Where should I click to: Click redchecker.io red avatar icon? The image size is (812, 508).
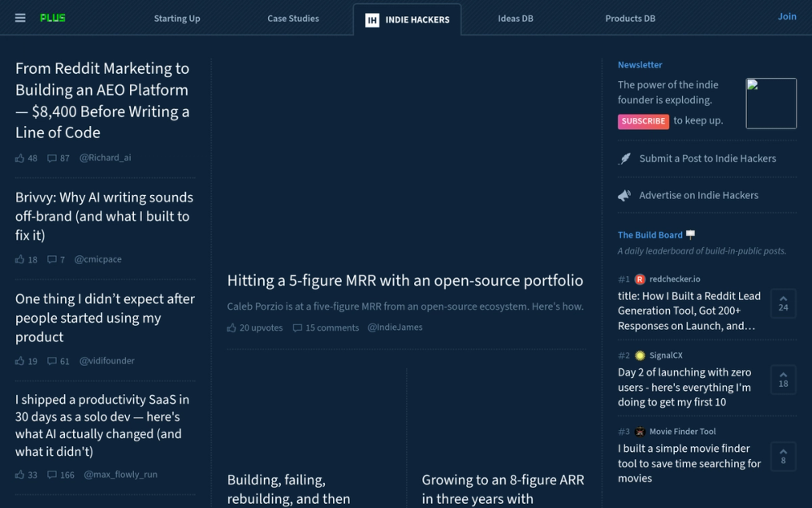pos(640,280)
